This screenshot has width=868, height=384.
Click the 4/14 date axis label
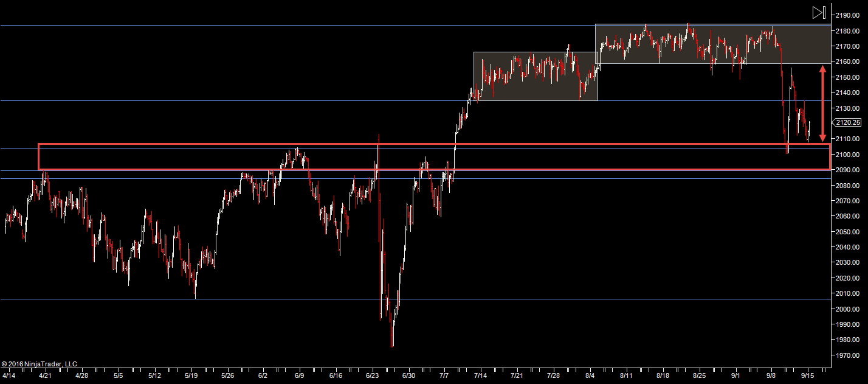9,376
